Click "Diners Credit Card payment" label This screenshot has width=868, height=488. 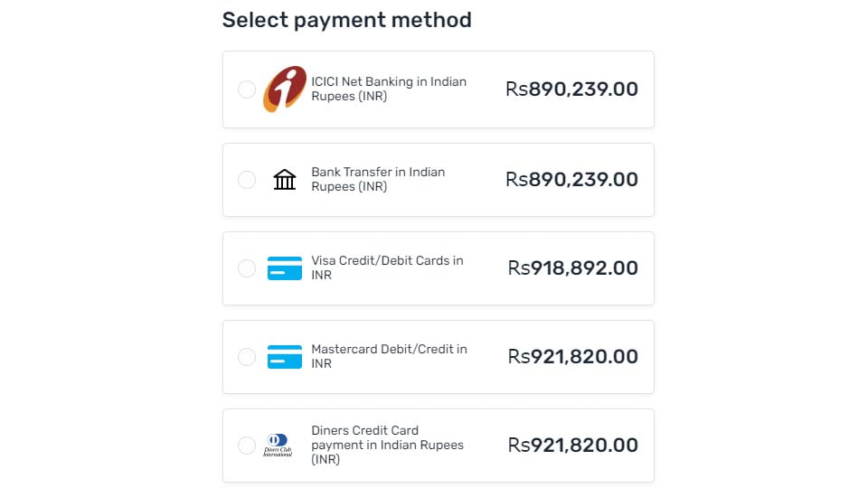[387, 445]
